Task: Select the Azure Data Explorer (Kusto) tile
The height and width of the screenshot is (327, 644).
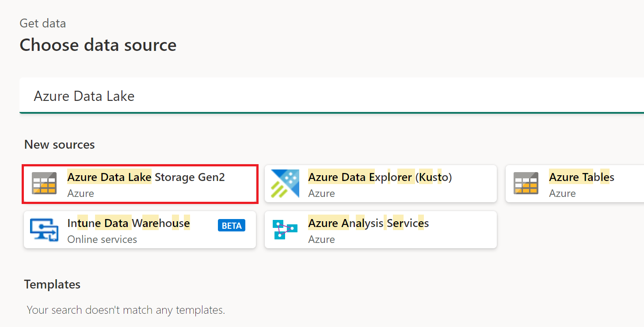Action: (381, 184)
